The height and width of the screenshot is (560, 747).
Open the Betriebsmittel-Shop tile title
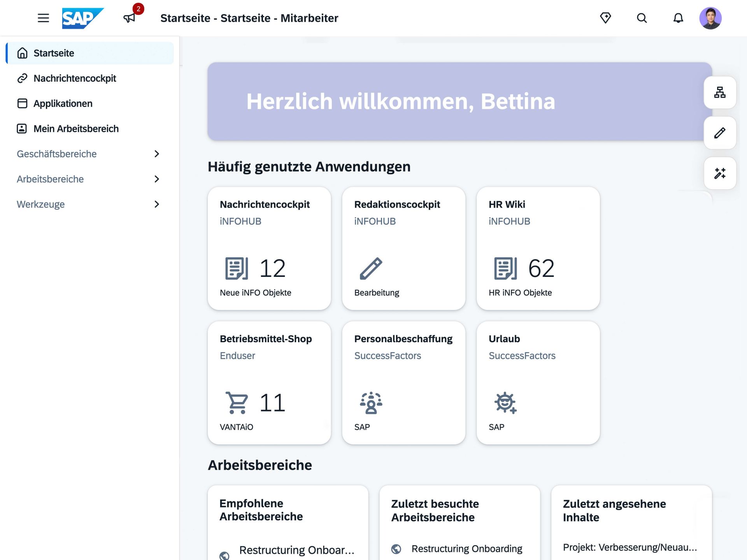coord(266,339)
